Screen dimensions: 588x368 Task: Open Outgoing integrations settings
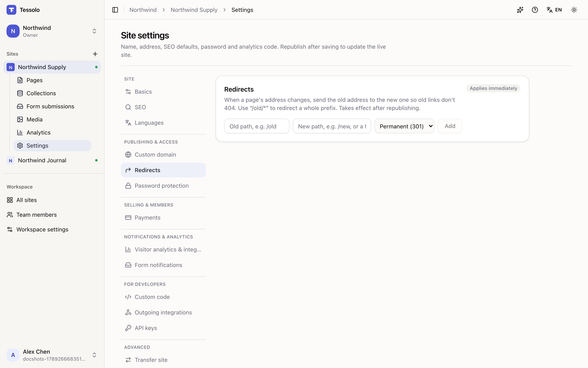point(163,313)
